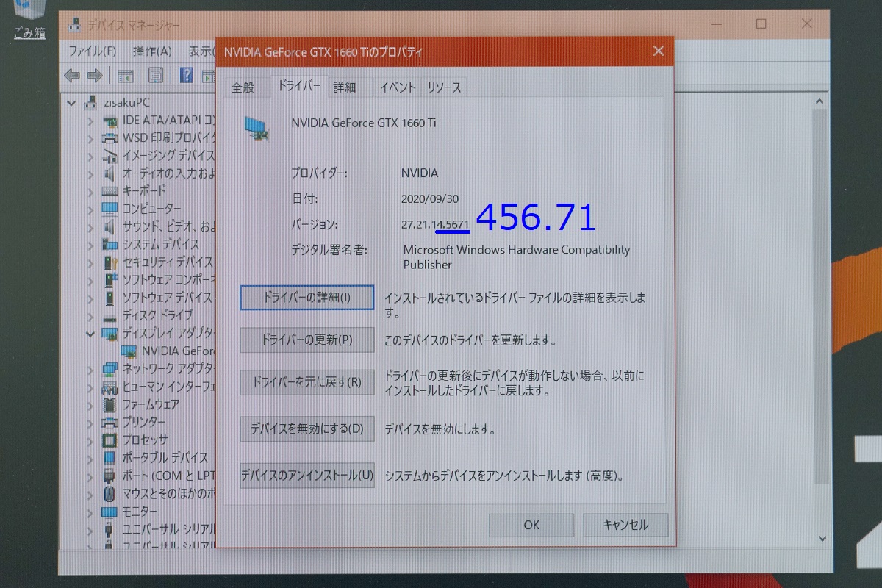This screenshot has height=588, width=882.
Task: Click the ポータブル デバイス category icon
Action: (x=110, y=457)
